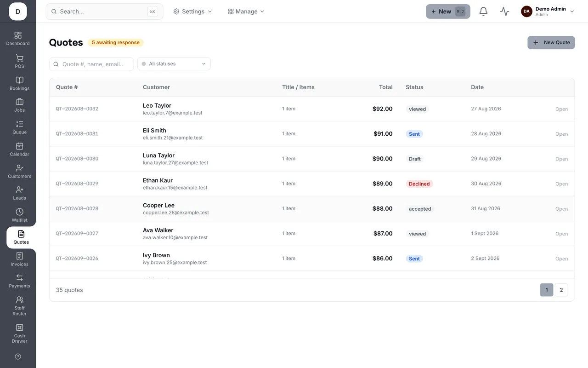The width and height of the screenshot is (588, 368).
Task: Go to Customers in the sidebar
Action: pyautogui.click(x=19, y=172)
